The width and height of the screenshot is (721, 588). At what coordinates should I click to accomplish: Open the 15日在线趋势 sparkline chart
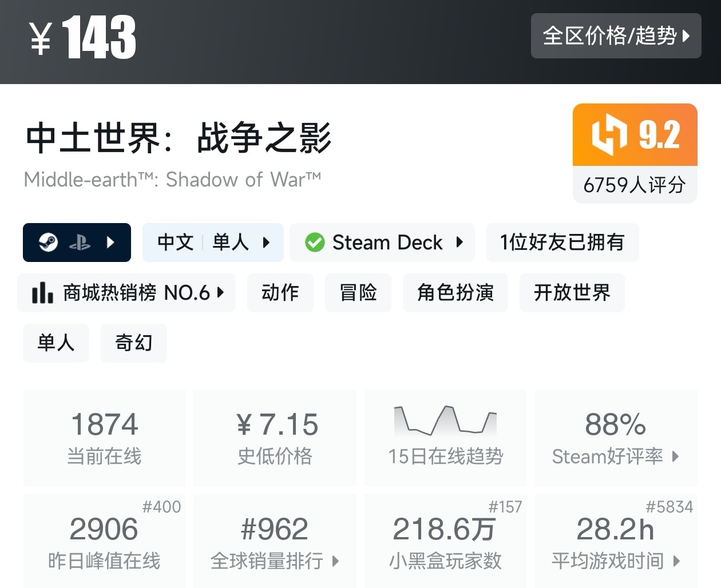pyautogui.click(x=446, y=420)
